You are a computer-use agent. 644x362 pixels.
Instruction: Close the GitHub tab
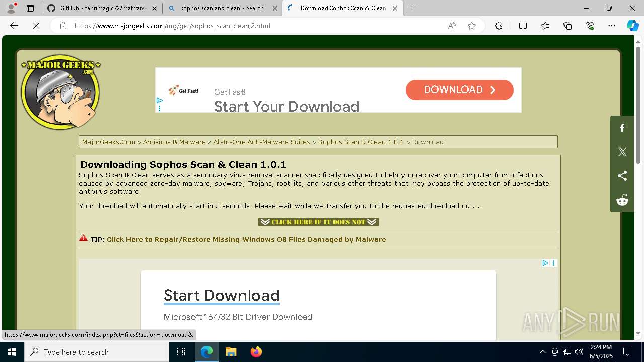pyautogui.click(x=154, y=8)
